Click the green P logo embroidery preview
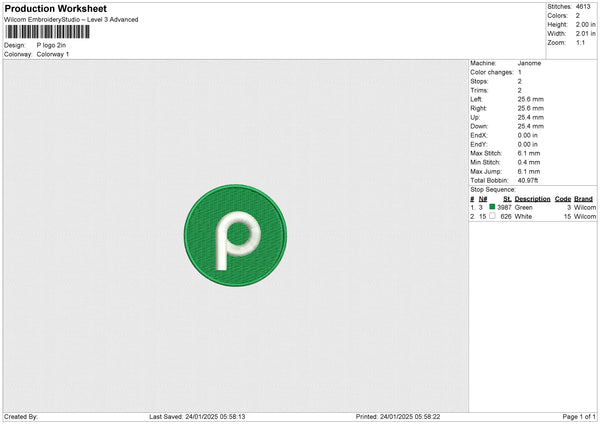Image resolution: width=600 pixels, height=424 pixels. [x=235, y=235]
